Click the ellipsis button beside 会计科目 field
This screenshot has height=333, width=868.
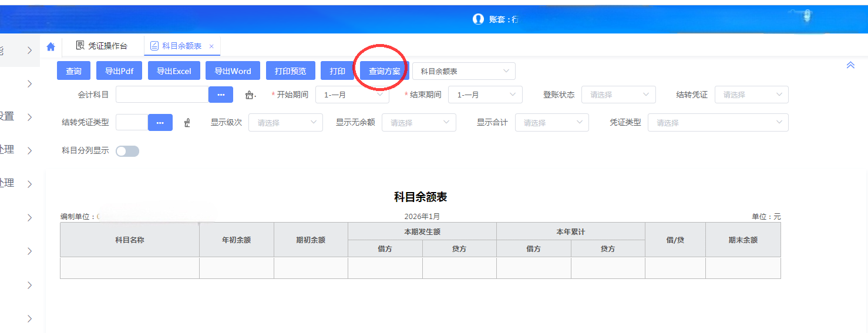point(221,95)
